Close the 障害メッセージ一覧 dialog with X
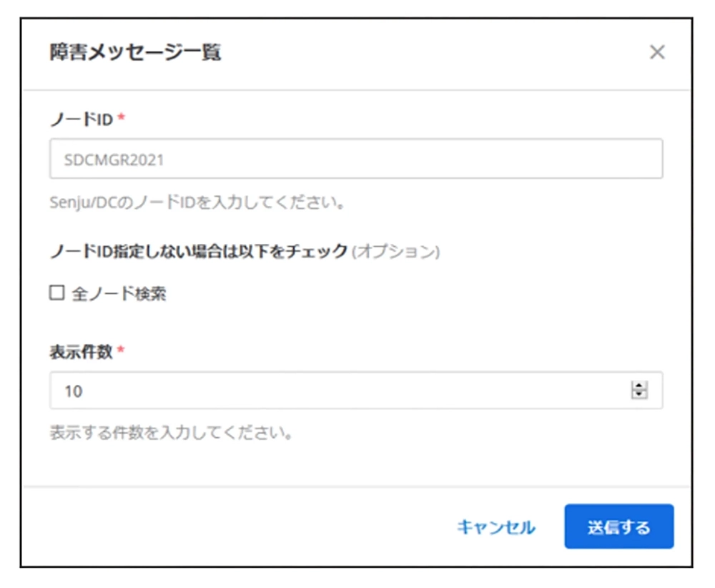The image size is (715, 588). tap(657, 52)
